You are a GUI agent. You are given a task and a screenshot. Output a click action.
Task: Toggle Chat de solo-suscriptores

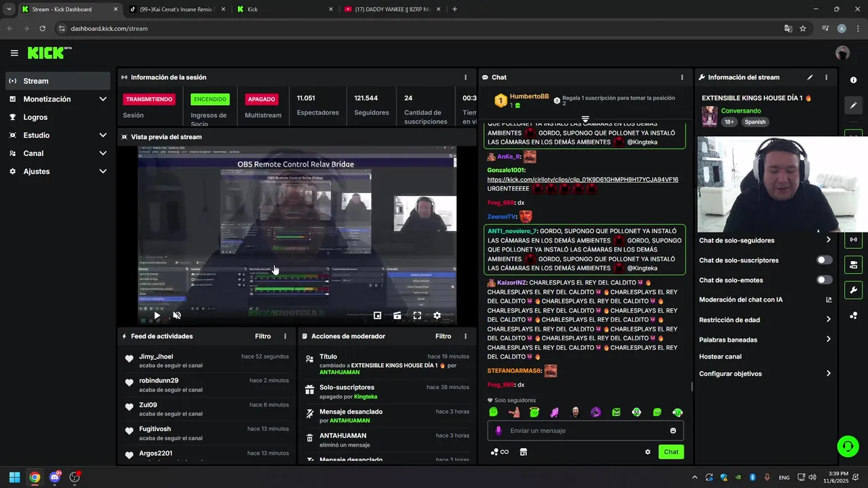(x=824, y=260)
